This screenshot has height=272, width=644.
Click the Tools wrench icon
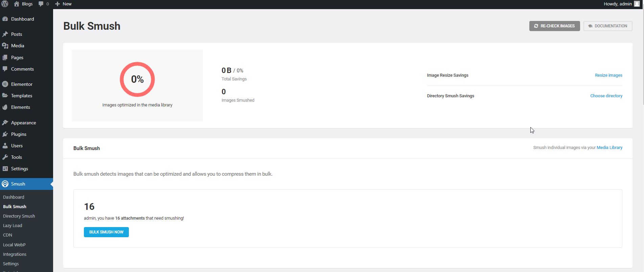5,157
